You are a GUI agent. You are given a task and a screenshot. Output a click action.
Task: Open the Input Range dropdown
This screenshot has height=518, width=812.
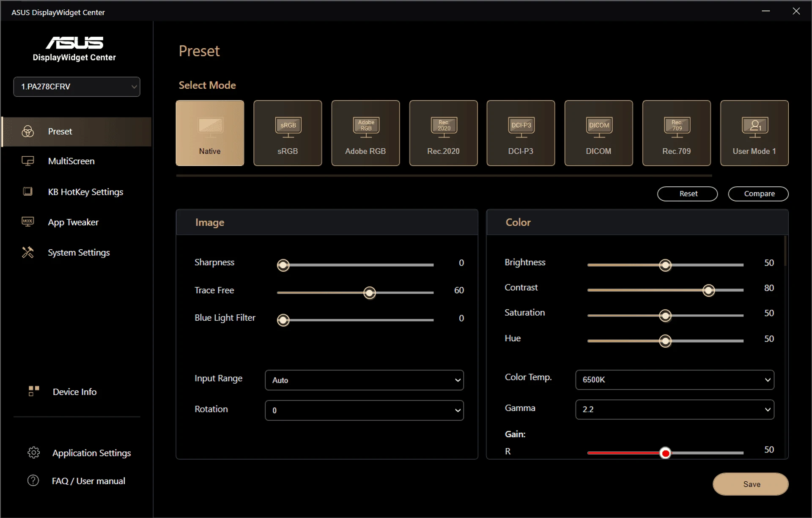click(x=364, y=380)
